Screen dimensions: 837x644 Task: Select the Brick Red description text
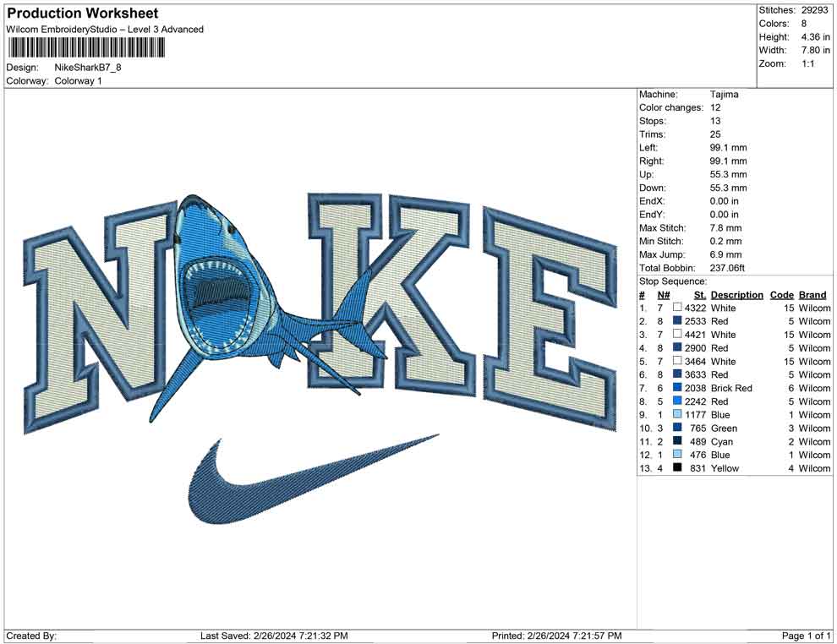(731, 388)
